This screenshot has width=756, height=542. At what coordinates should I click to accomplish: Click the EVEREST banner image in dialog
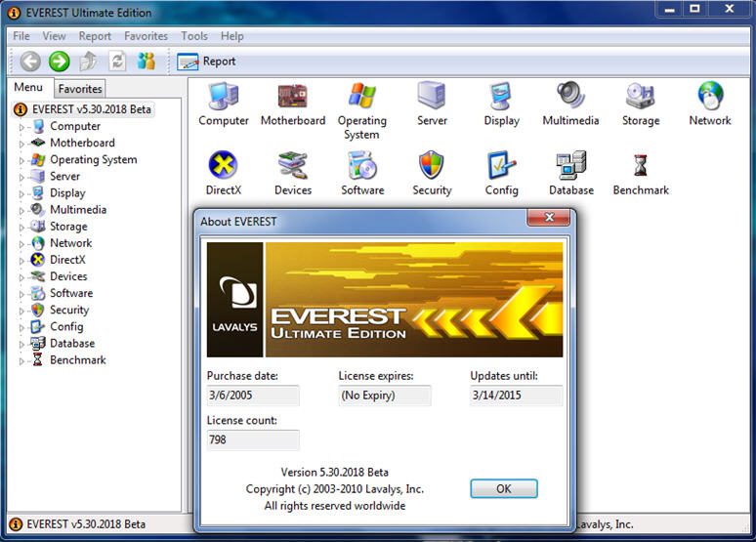point(385,300)
